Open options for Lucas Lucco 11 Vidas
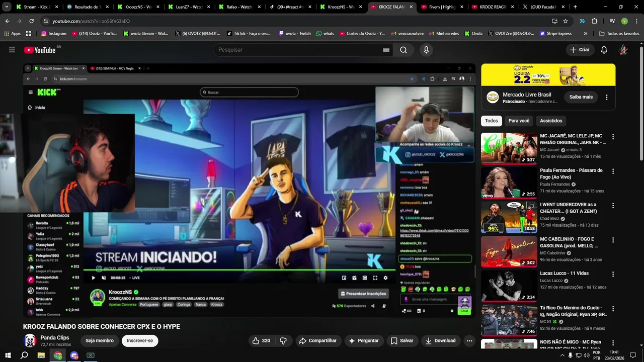The height and width of the screenshot is (362, 644). tap(613, 274)
